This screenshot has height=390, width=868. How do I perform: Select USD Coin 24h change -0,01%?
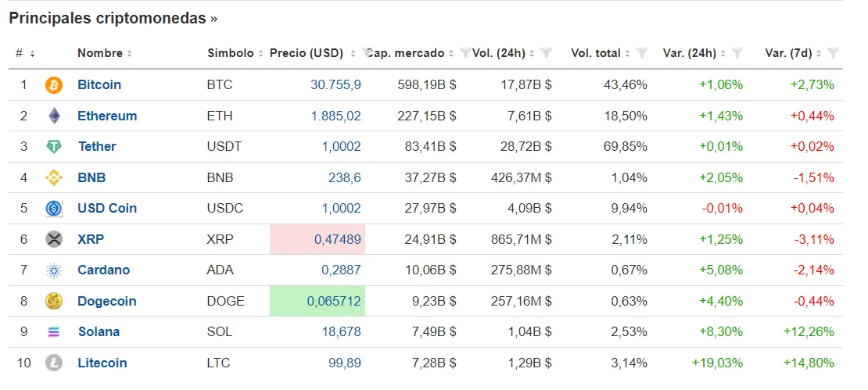(x=723, y=209)
